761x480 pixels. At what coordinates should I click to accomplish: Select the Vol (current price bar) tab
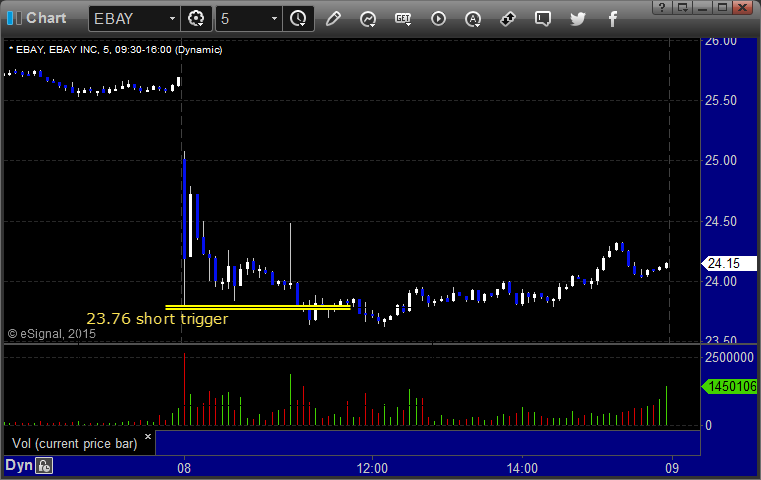tap(75, 444)
